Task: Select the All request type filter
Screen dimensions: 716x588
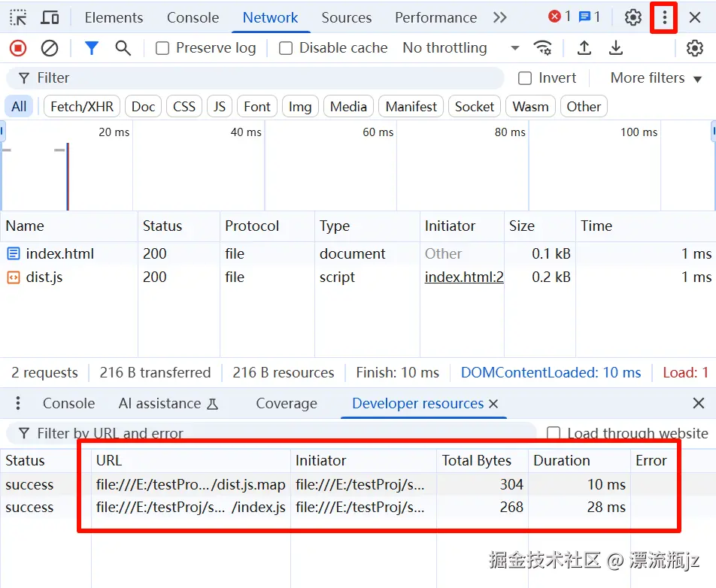Action: [19, 106]
